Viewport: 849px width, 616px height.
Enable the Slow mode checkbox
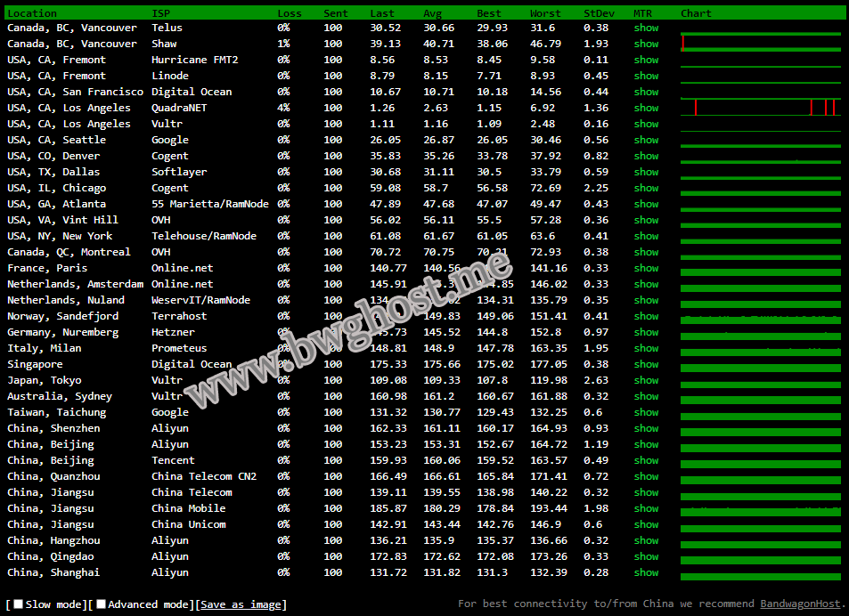click(19, 604)
